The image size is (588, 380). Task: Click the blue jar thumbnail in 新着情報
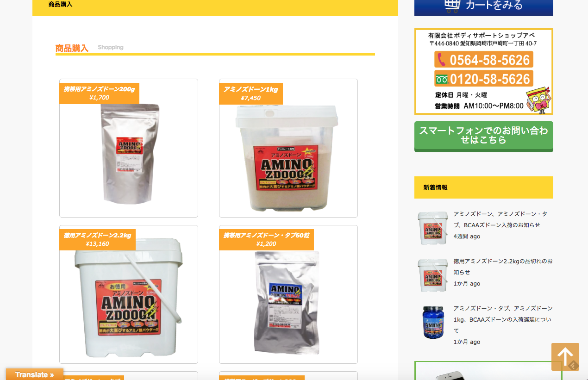tap(433, 322)
